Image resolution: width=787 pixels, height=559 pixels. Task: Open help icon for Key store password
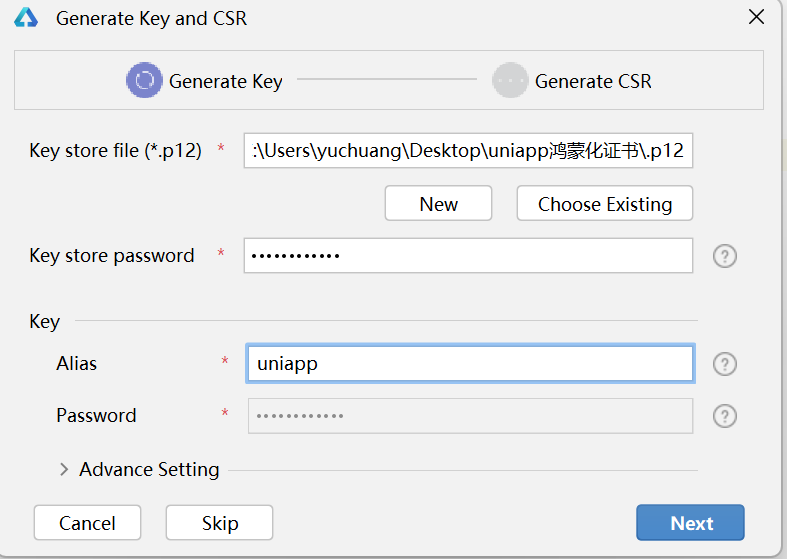pyautogui.click(x=725, y=256)
